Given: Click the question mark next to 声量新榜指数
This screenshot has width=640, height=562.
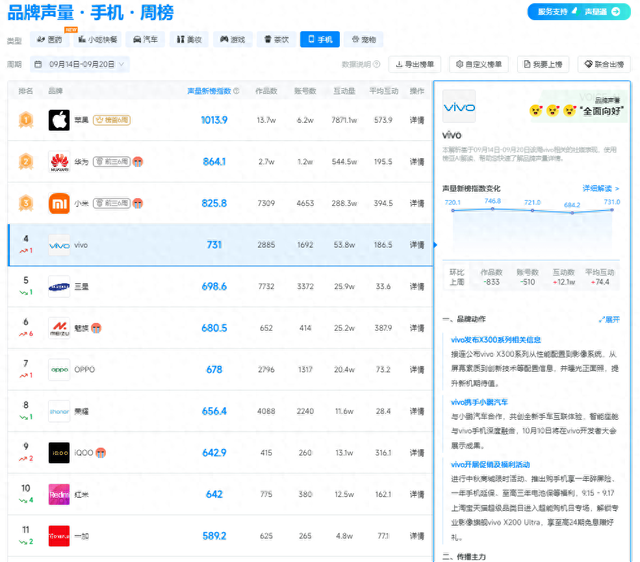Looking at the screenshot, I should (x=236, y=91).
